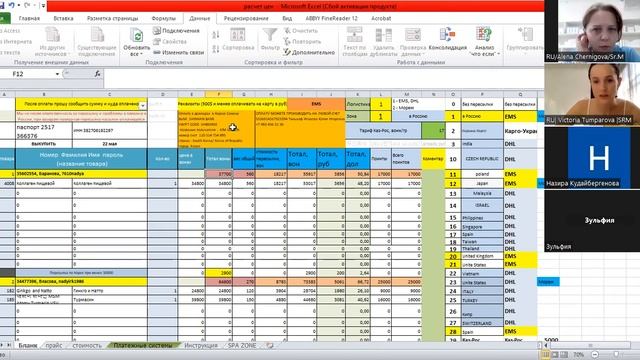640x360 pixels.
Task: Click the Redo icon in quick access toolbar
Action: [27, 5]
